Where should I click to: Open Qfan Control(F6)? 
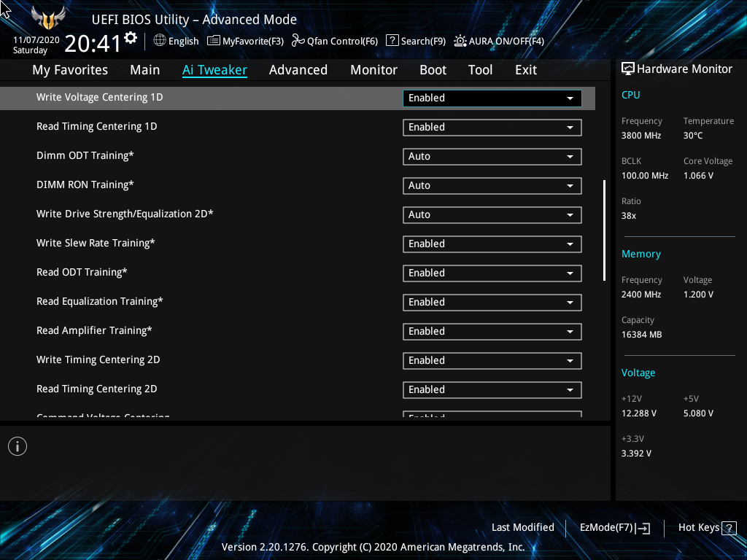[x=334, y=41]
